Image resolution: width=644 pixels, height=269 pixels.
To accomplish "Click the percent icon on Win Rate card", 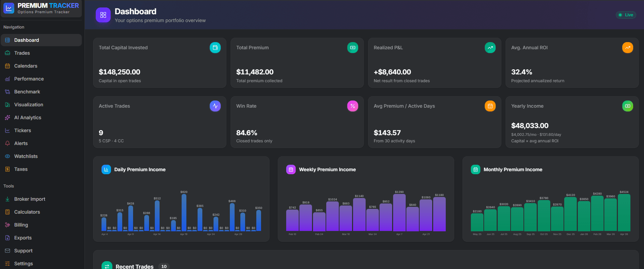I will pyautogui.click(x=353, y=106).
